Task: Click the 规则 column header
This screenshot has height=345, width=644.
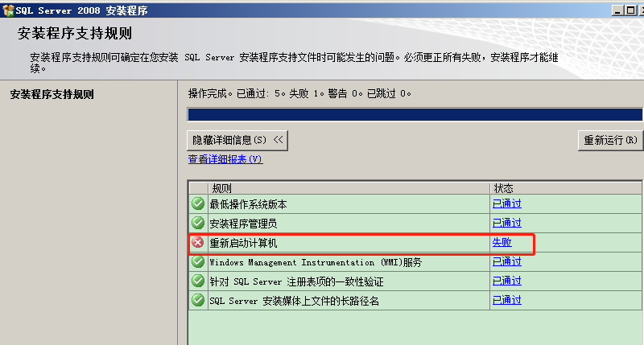Action: coord(349,188)
